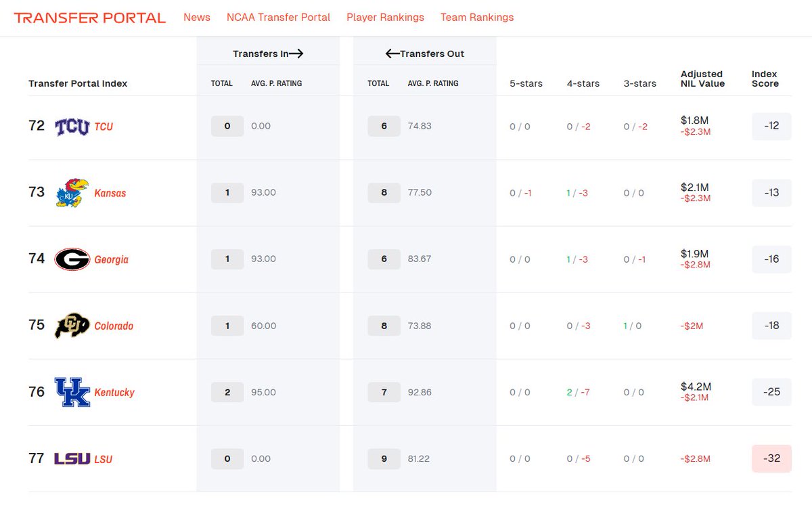This screenshot has height=520, width=812.
Task: Click Kentucky's 2 / -7 four-star count
Action: [578, 392]
